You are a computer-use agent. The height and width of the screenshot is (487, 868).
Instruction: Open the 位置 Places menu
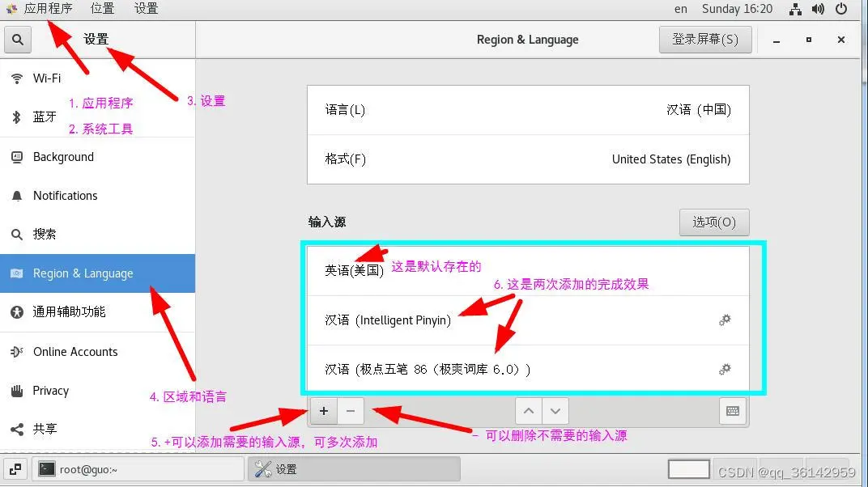click(102, 9)
